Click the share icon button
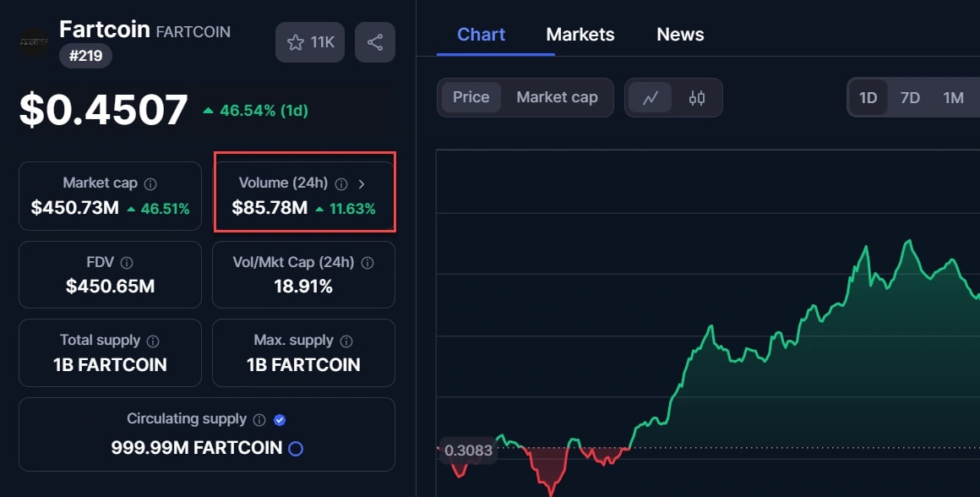980x497 pixels. [375, 42]
